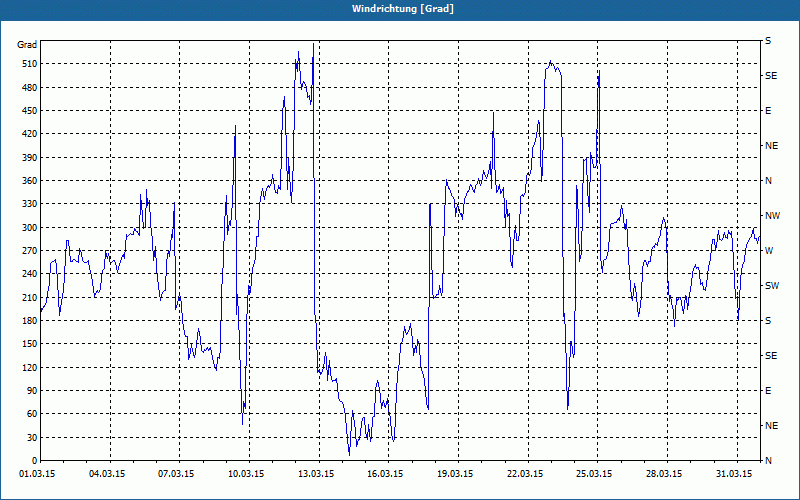800x500 pixels.
Task: Click the '450' value on the left axis
Action: [30, 111]
